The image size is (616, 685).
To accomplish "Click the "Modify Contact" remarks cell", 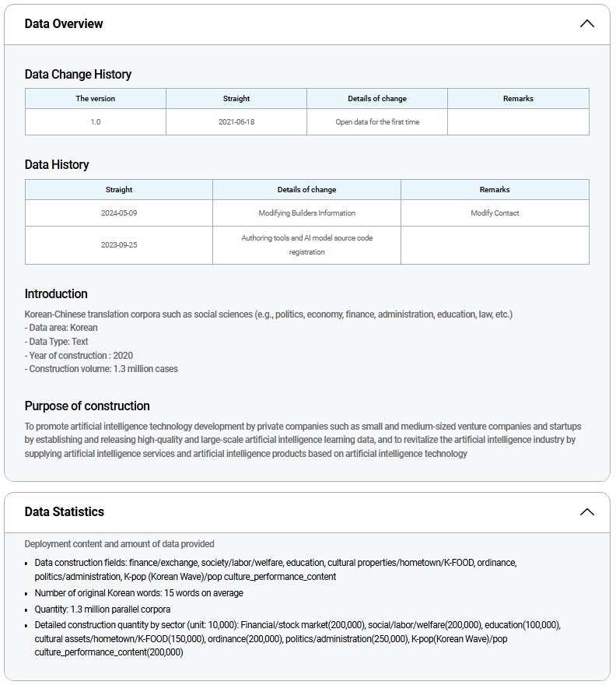I will [495, 213].
